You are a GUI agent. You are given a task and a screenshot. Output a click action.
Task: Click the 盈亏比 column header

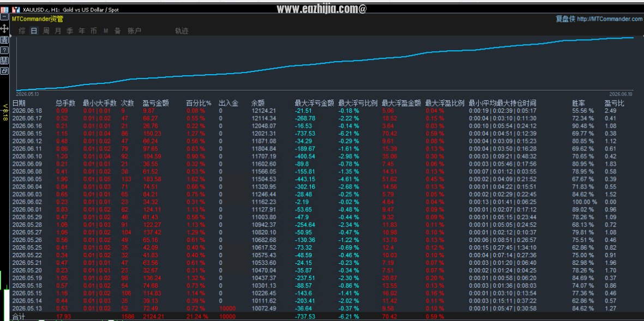[614, 103]
